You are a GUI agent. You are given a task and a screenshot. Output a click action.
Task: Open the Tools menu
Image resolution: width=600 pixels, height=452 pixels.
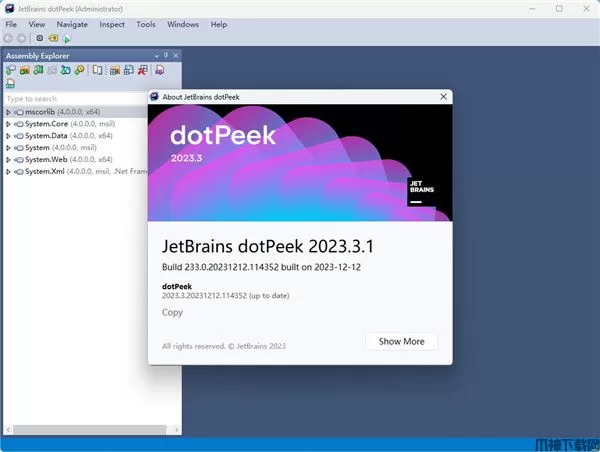click(146, 24)
